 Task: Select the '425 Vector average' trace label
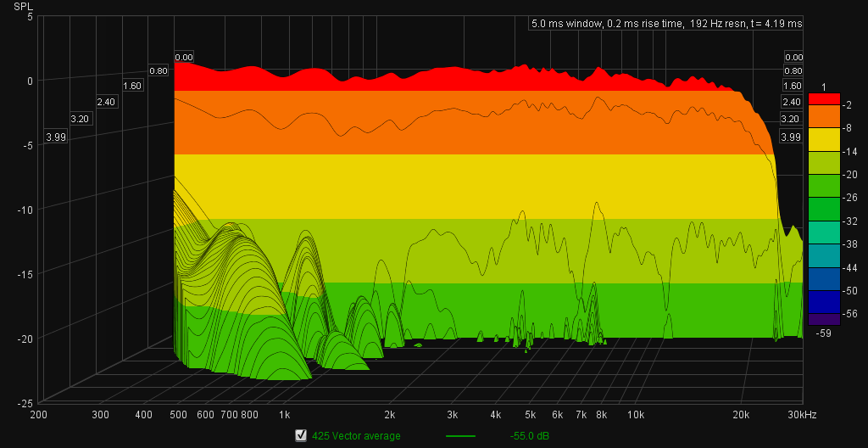pos(356,436)
